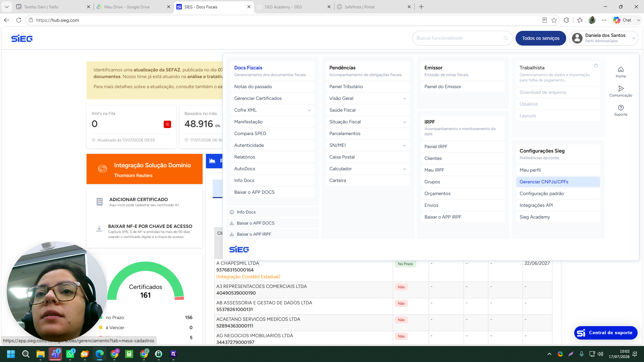Screen dimensions: 644x362
Task: Open Caixa Postal menu item
Action: [x=368, y=157]
